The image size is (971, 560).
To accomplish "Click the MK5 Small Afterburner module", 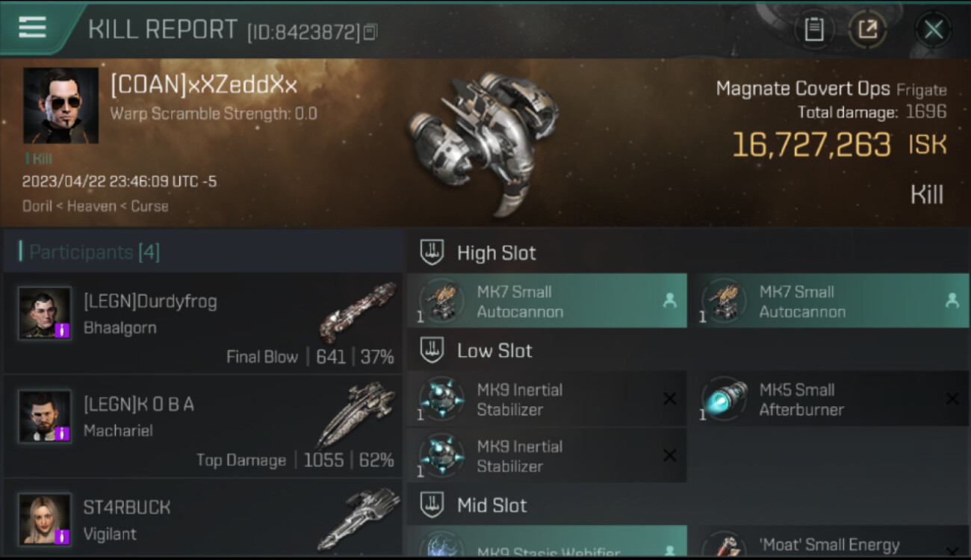I will [x=829, y=399].
